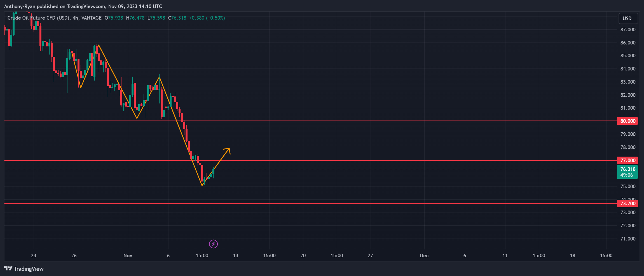Click the 23 date on time axis
This screenshot has height=276, width=644.
34,256
